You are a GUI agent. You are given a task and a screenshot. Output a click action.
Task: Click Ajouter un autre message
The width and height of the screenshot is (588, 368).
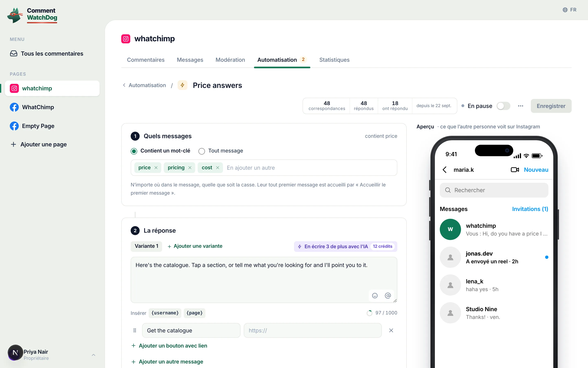167,362
